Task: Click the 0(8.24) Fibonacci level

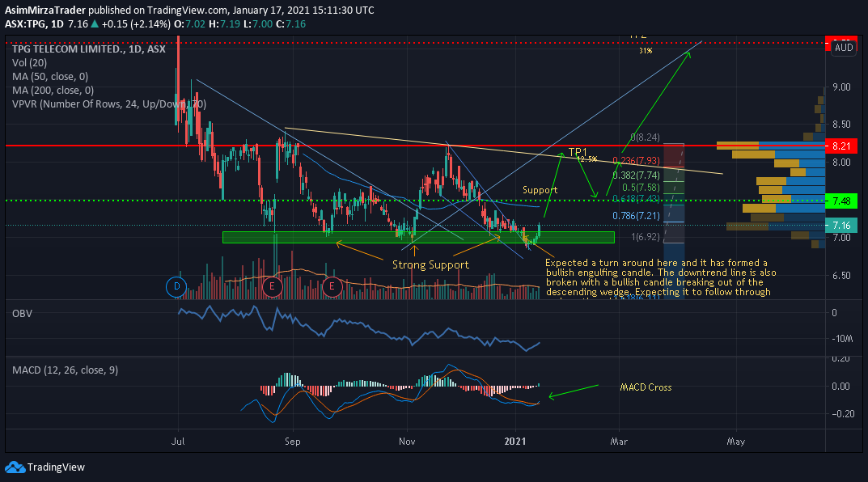Action: [x=646, y=137]
